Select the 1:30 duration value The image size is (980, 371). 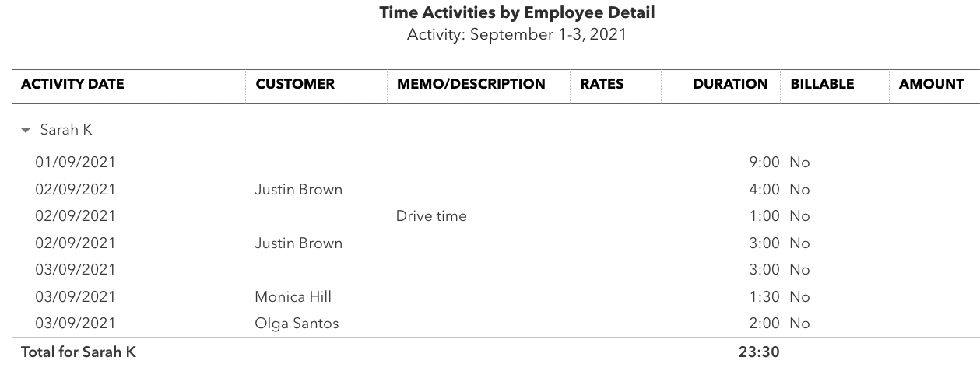pyautogui.click(x=764, y=296)
